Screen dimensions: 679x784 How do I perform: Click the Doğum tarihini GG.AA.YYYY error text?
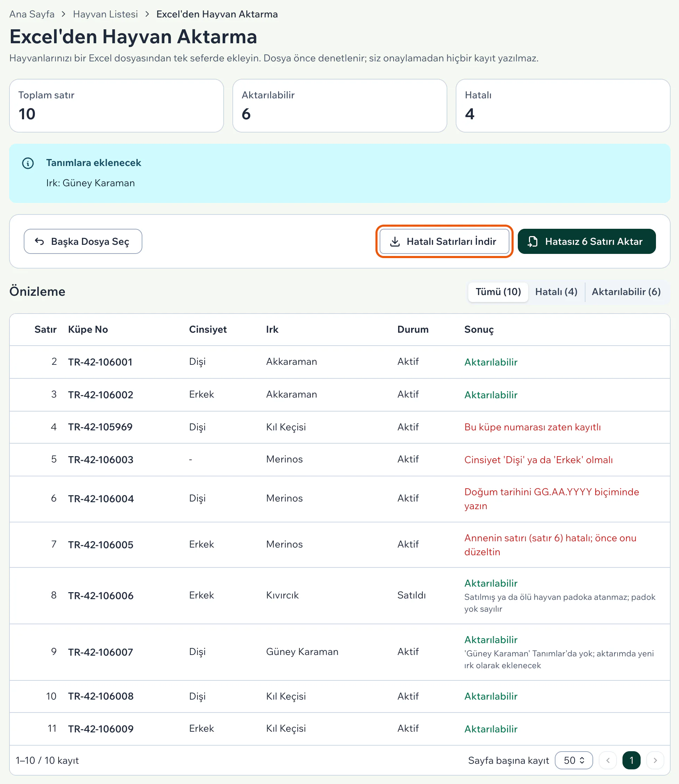click(x=552, y=499)
